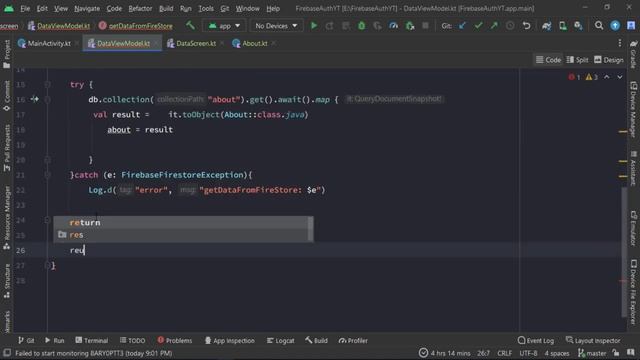This screenshot has width=640, height=360.
Task: Click the master git branch widget
Action: [591, 353]
